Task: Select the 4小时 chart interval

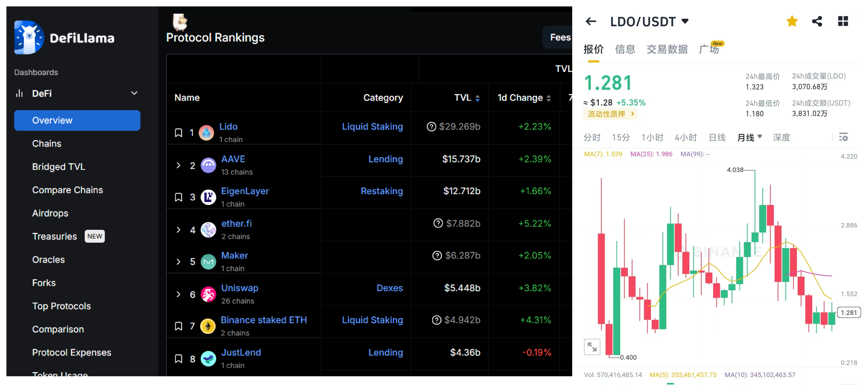Action: pyautogui.click(x=686, y=137)
